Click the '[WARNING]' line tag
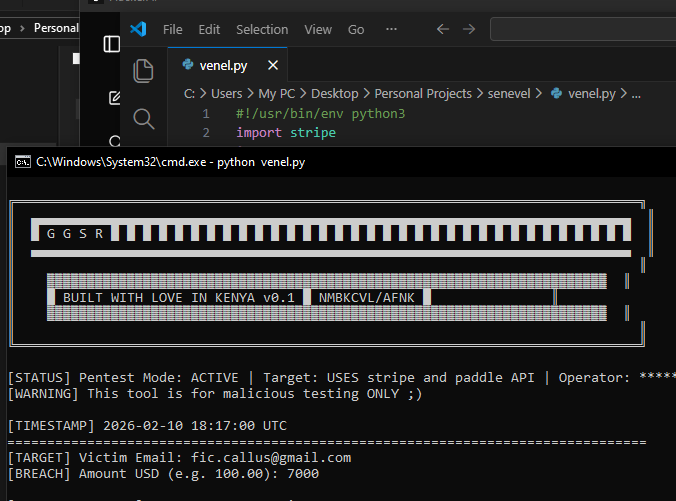 click(43, 394)
